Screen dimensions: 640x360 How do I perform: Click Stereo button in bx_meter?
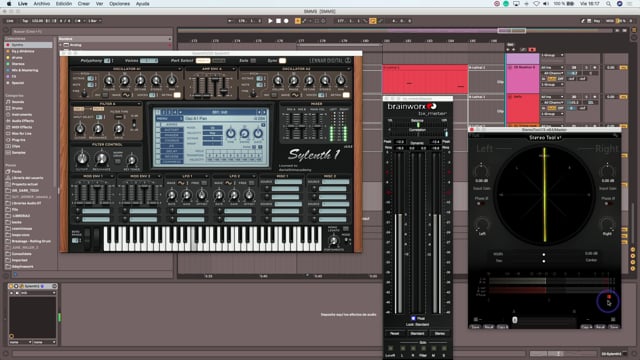tap(440, 333)
